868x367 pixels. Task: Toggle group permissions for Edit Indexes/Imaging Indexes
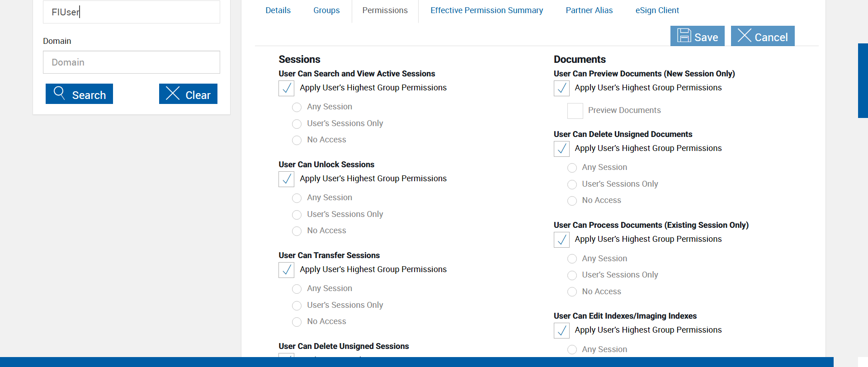561,330
